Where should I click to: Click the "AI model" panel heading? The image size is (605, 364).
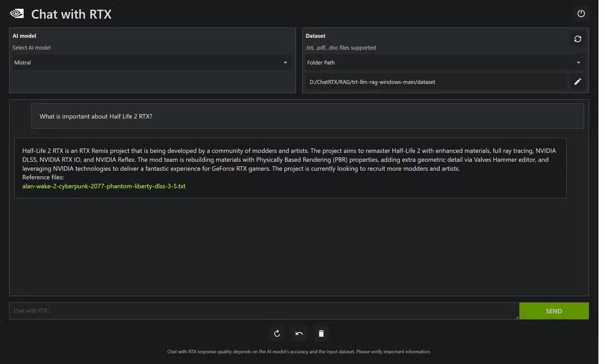pos(24,36)
